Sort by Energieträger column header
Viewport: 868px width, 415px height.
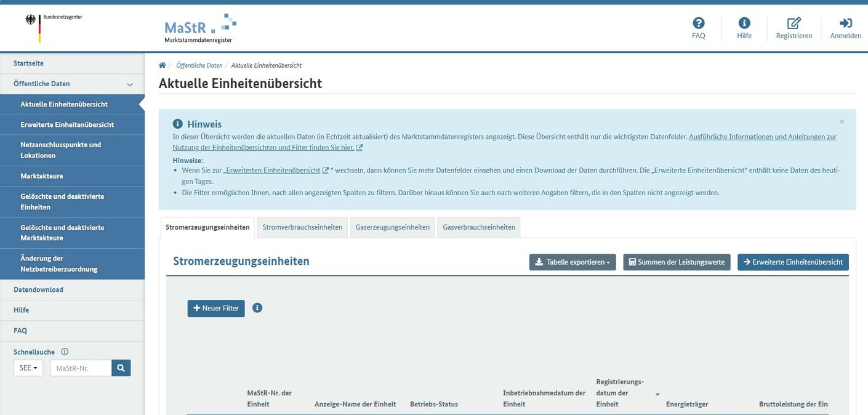[687, 405]
